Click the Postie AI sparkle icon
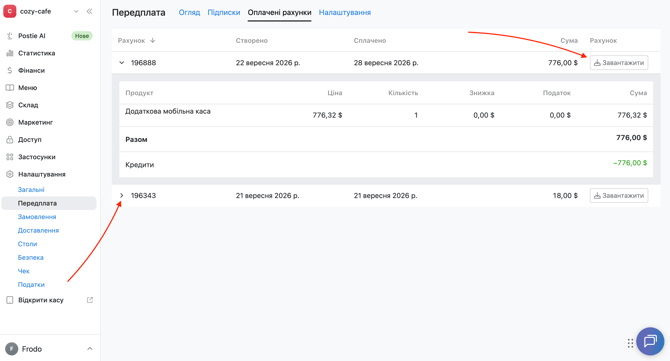 pos(10,36)
